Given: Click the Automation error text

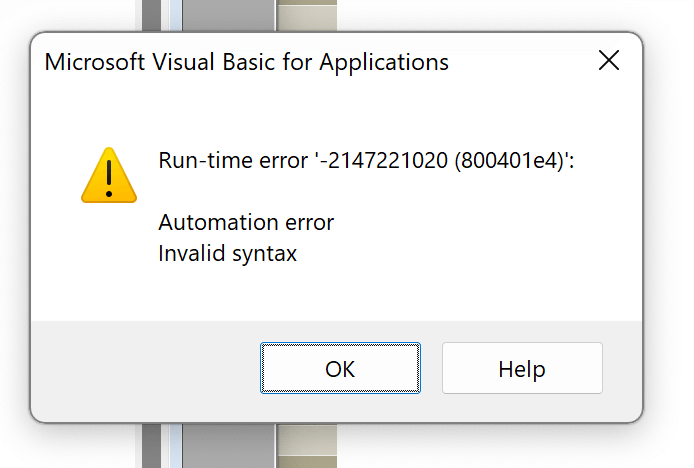Looking at the screenshot, I should click(x=246, y=222).
